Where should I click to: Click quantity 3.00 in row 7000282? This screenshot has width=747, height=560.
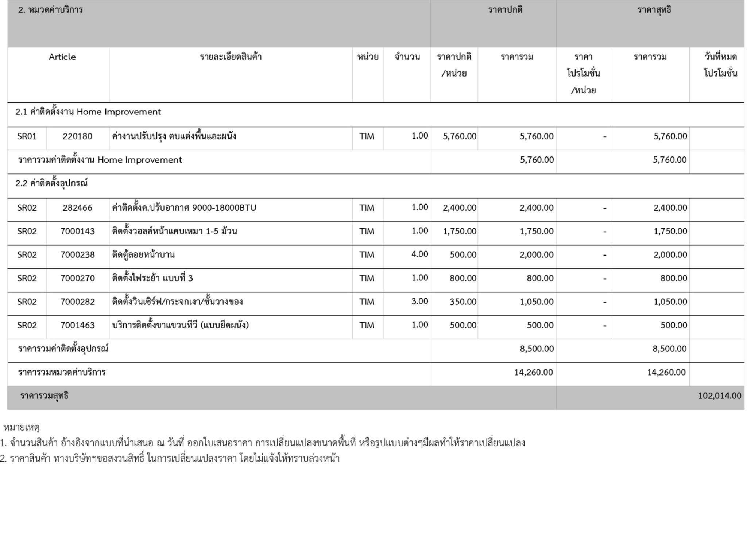coord(419,301)
